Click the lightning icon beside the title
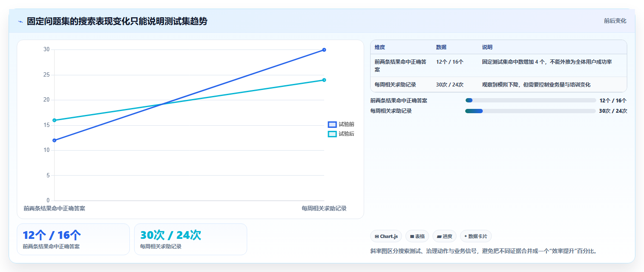 click(x=21, y=21)
